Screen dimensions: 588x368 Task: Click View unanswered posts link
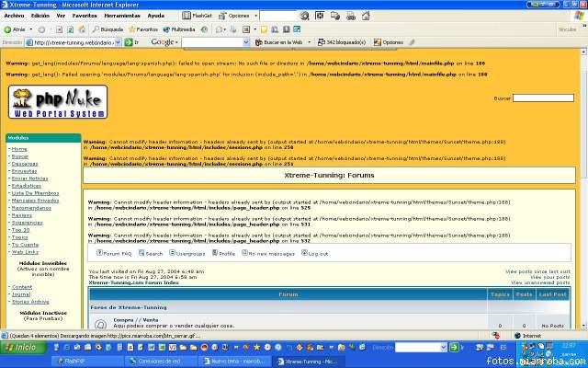[540, 282]
